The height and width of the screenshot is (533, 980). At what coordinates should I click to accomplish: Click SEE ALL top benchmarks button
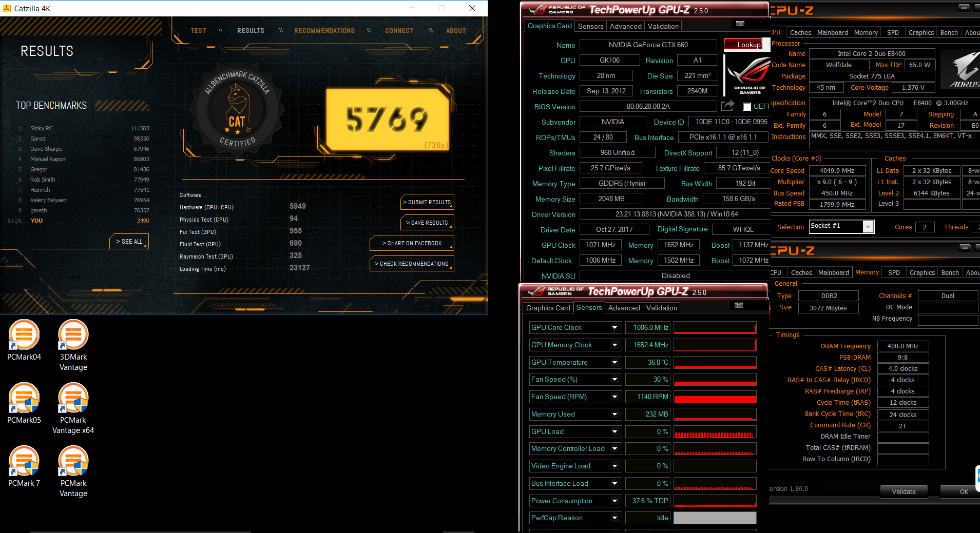[x=129, y=241]
